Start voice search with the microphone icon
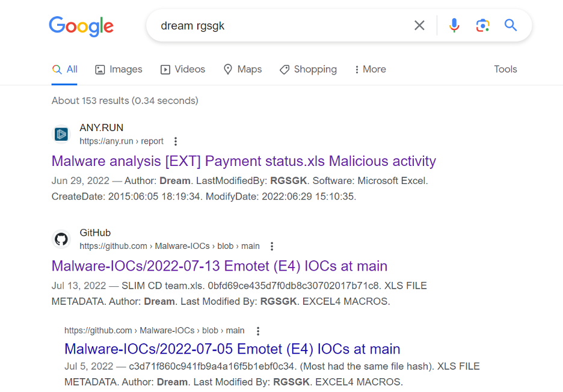 454,25
